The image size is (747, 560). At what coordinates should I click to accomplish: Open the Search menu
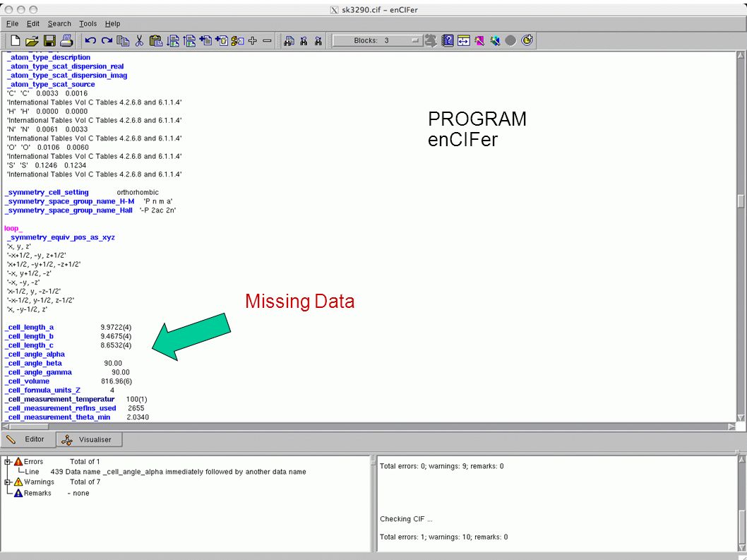59,23
